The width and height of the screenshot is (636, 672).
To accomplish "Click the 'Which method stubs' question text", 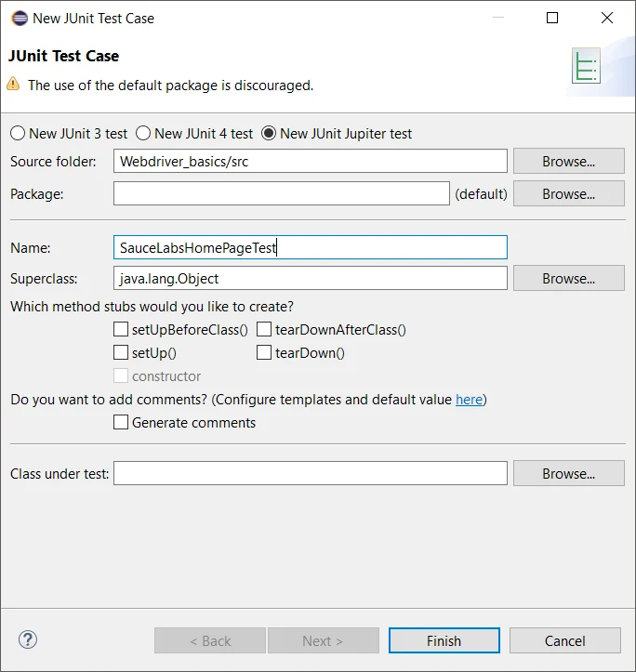I will pyautogui.click(x=152, y=307).
